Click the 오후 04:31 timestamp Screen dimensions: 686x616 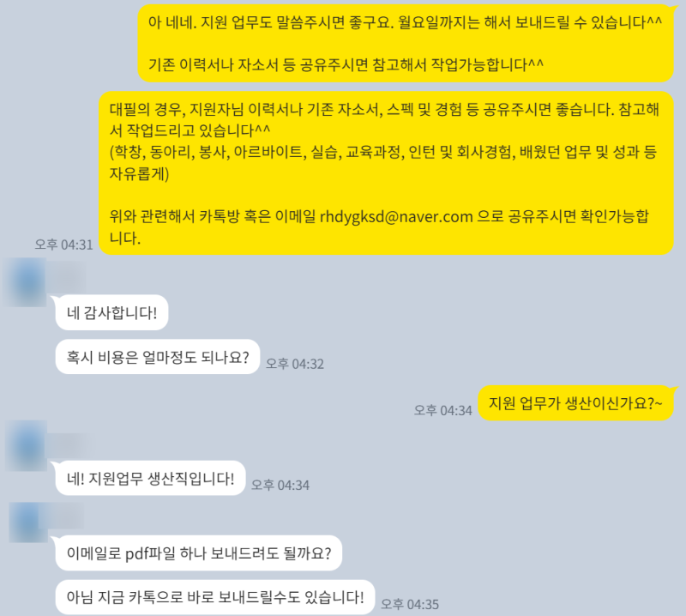tap(63, 245)
